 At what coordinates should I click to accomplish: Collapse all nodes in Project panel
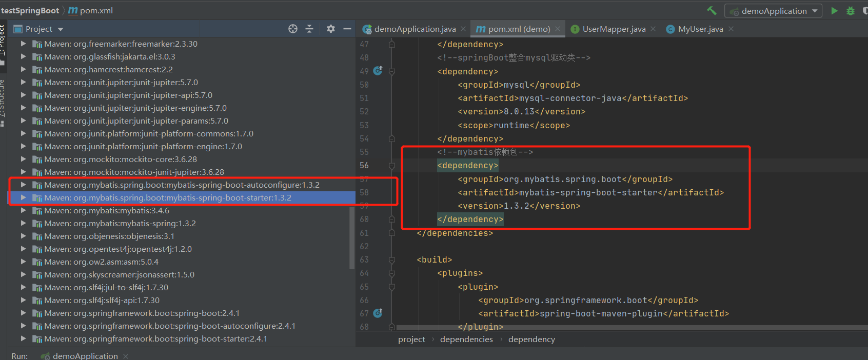pos(309,29)
